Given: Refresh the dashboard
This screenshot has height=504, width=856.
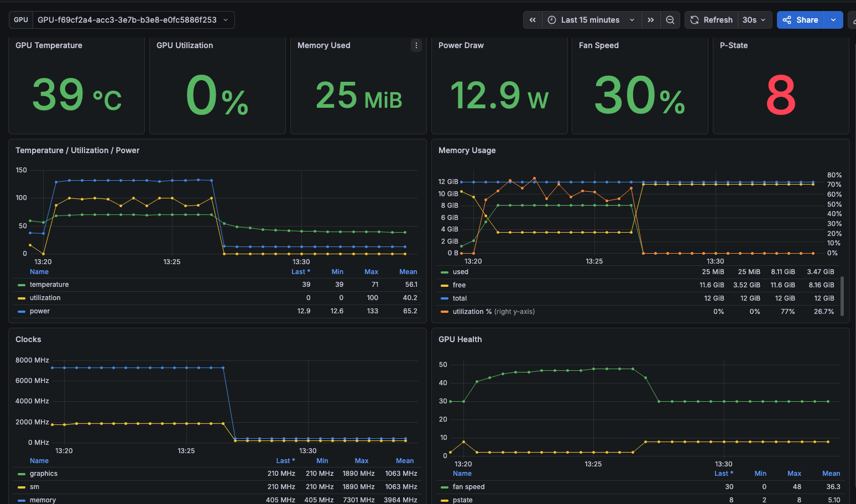Looking at the screenshot, I should point(712,20).
